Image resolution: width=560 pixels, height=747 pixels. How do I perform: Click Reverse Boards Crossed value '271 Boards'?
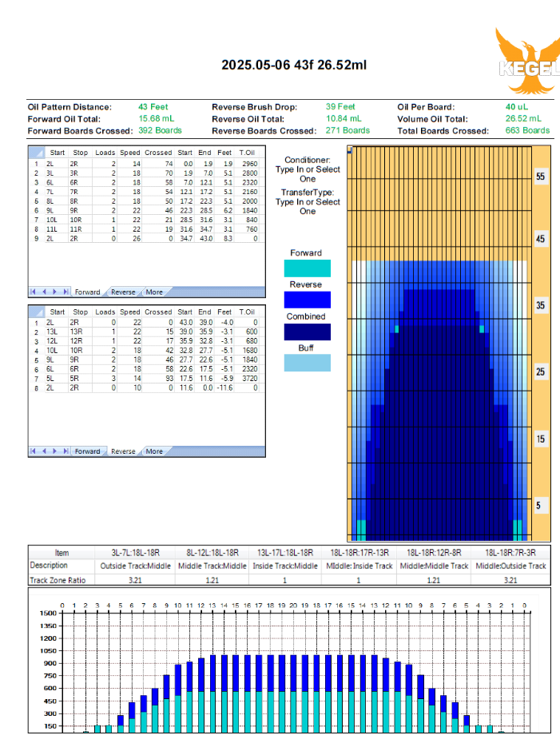click(348, 130)
